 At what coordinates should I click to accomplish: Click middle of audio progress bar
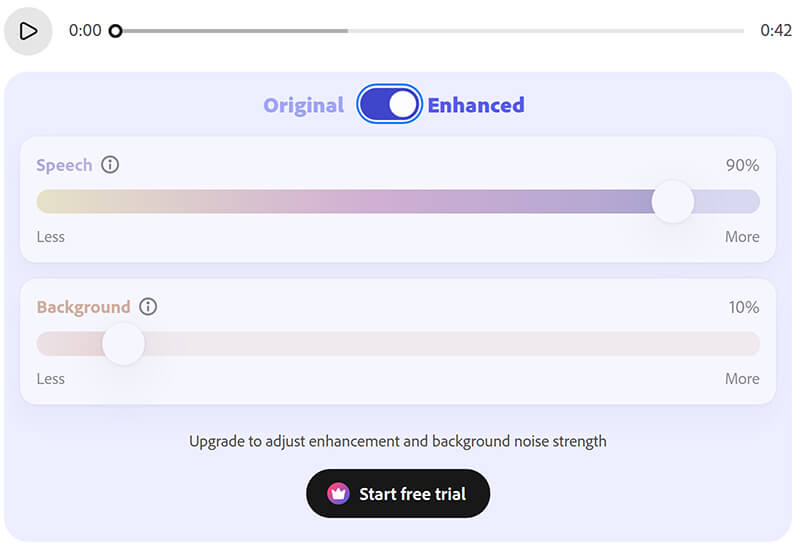coord(430,31)
